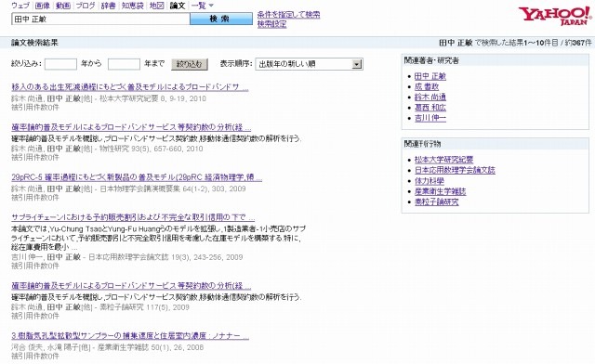595x364 pixels.
Task: Click the search box containing 田中 正敏
Action: pyautogui.click(x=100, y=19)
